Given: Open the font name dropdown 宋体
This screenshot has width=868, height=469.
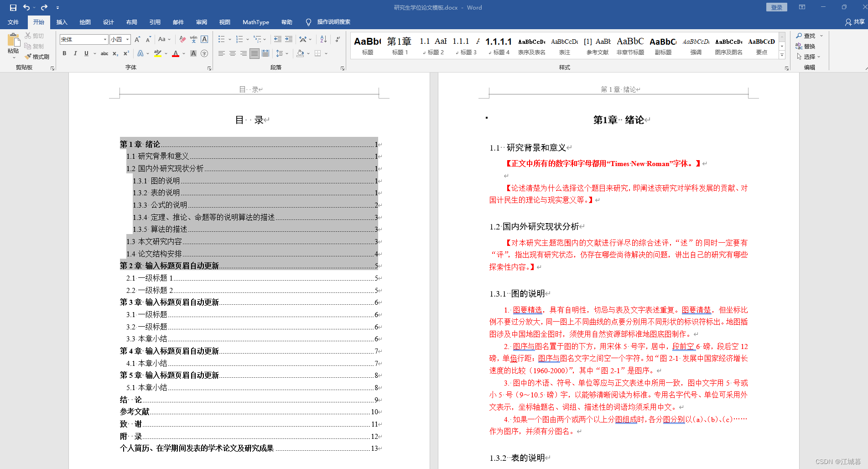Looking at the screenshot, I should [105, 40].
